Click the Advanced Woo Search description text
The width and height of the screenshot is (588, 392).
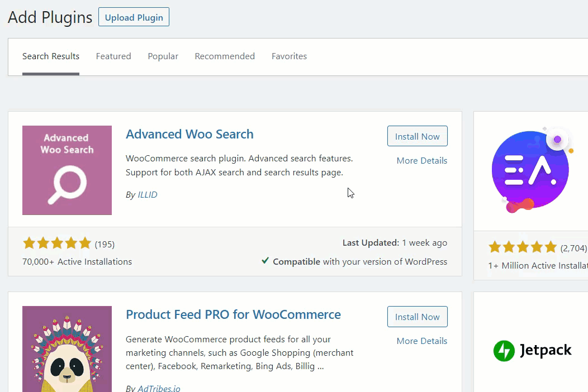pos(239,165)
